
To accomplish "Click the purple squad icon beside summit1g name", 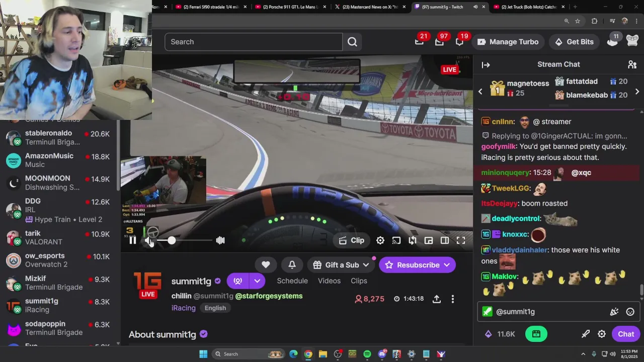I will pyautogui.click(x=238, y=281).
